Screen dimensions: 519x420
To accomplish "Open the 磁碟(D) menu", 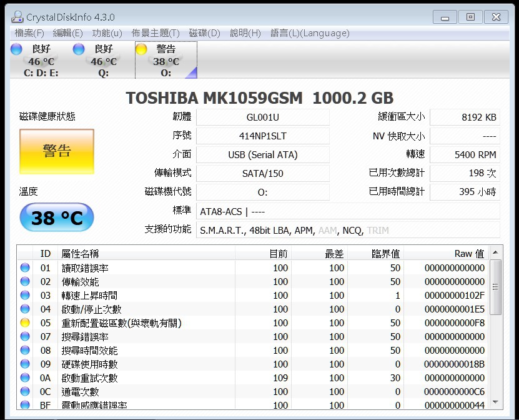I will pyautogui.click(x=205, y=33).
